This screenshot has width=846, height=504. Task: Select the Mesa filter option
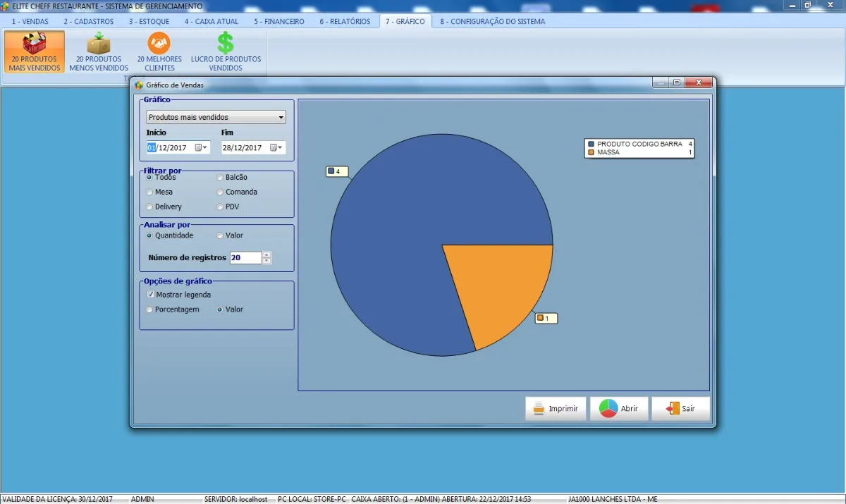(159, 192)
